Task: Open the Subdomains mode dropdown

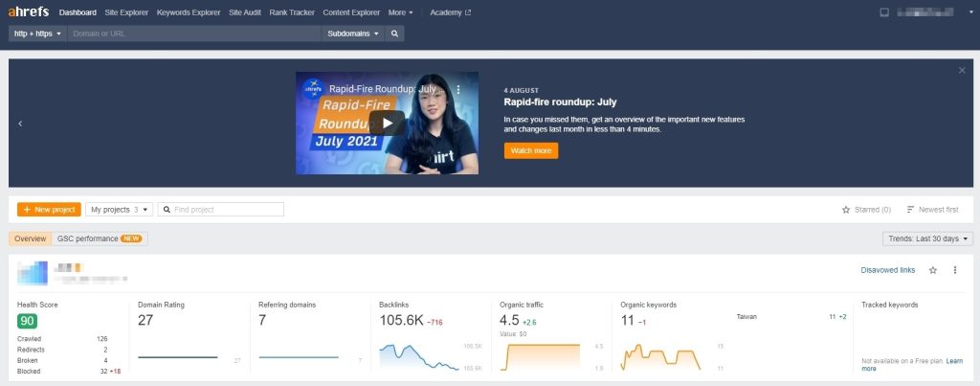Action: (353, 34)
